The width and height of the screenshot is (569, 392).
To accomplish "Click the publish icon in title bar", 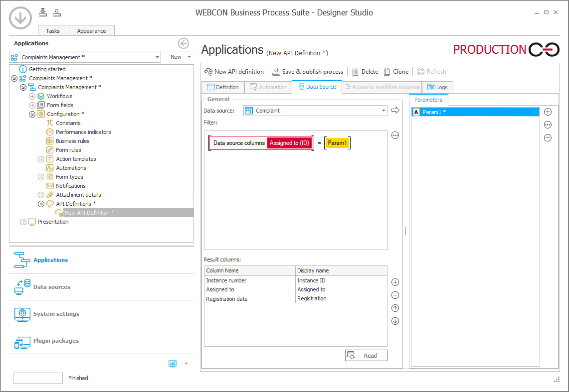I will point(57,12).
